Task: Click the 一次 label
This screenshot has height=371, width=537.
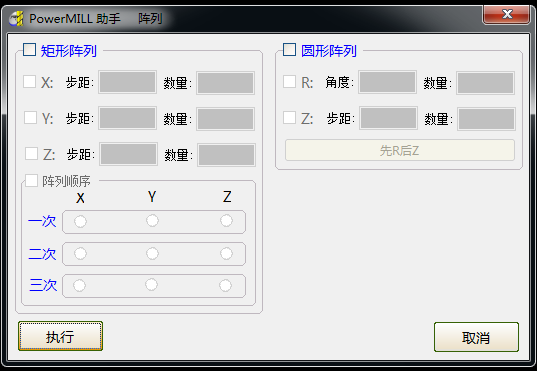Action: point(42,221)
